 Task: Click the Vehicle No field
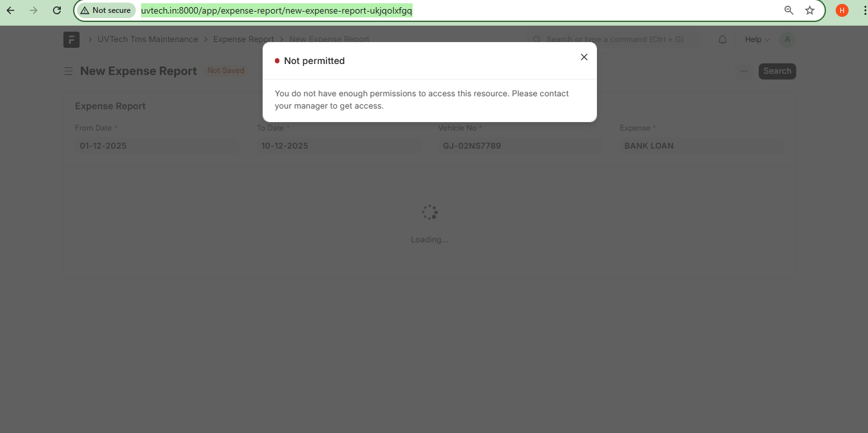tap(519, 146)
